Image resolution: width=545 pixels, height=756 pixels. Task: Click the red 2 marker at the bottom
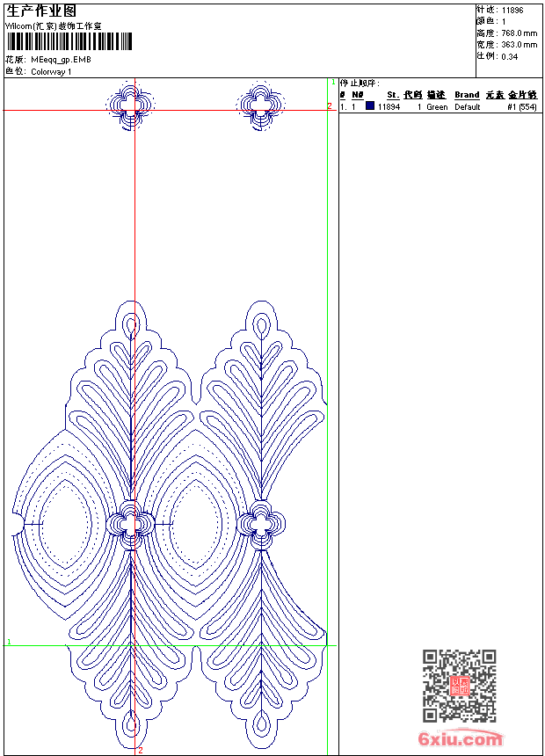pyautogui.click(x=140, y=750)
